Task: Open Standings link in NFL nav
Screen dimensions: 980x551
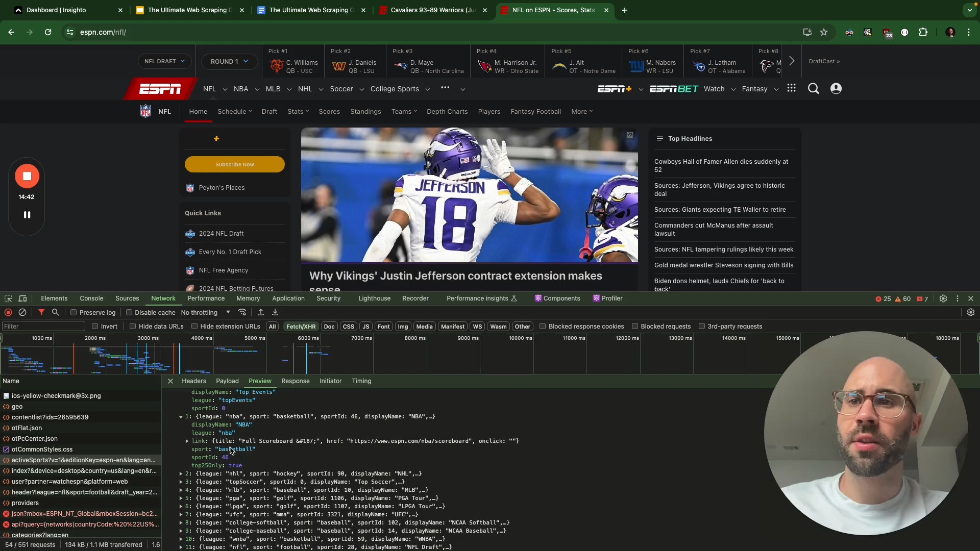Action: [365, 111]
